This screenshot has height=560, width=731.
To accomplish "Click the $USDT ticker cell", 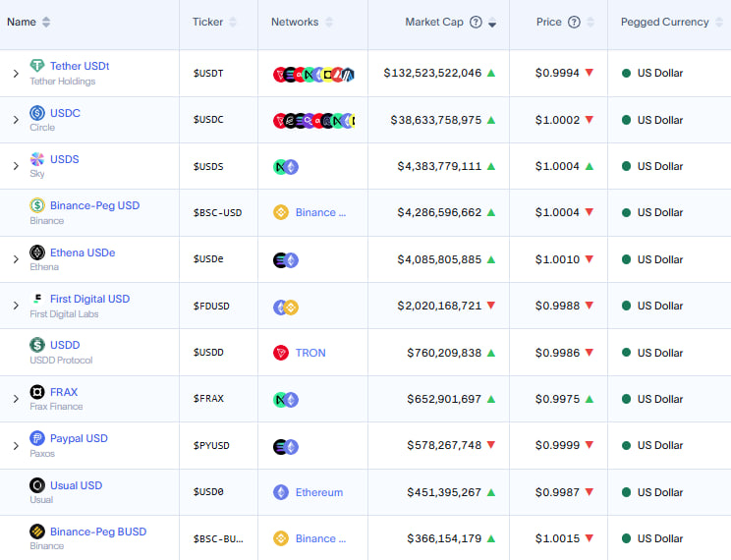I will coord(208,74).
